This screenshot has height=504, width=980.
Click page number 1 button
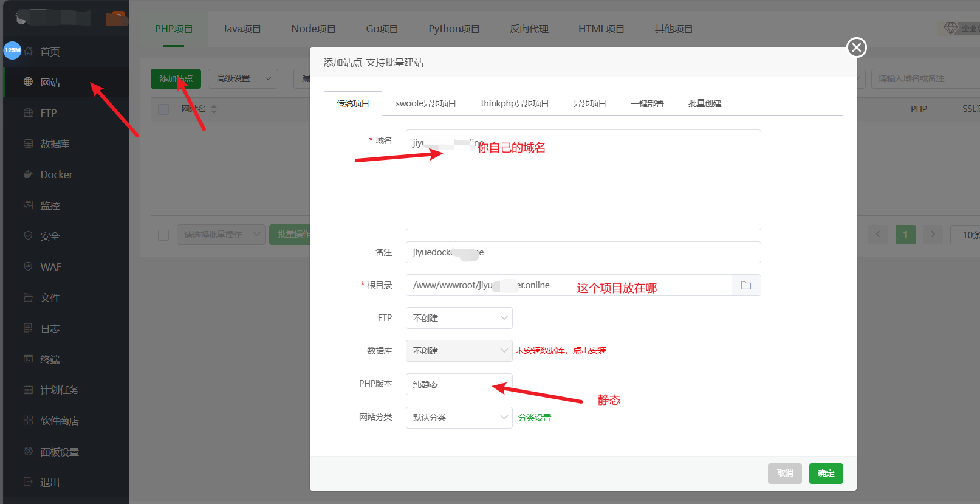pos(905,234)
